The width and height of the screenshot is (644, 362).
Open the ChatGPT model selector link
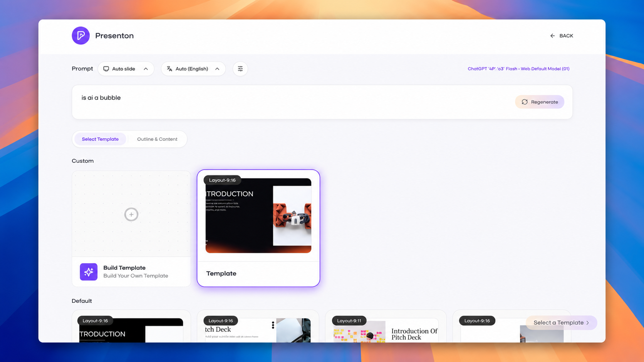click(x=518, y=69)
